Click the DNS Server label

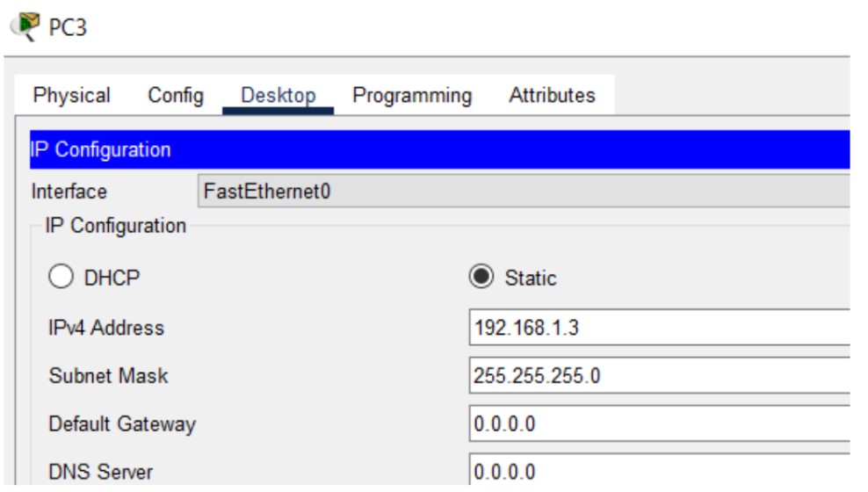(101, 472)
